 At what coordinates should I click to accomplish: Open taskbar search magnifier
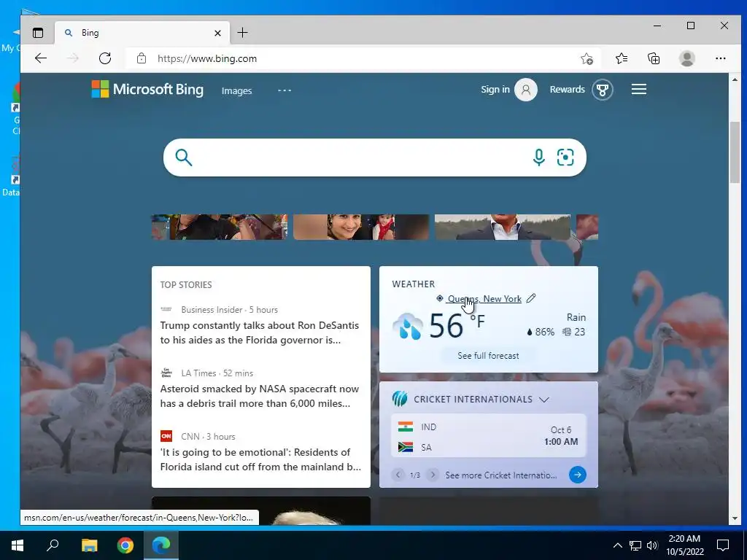pyautogui.click(x=53, y=545)
